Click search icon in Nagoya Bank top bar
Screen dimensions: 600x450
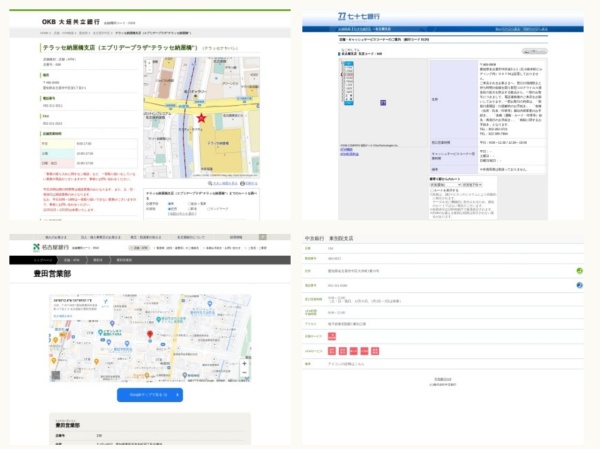262,237
